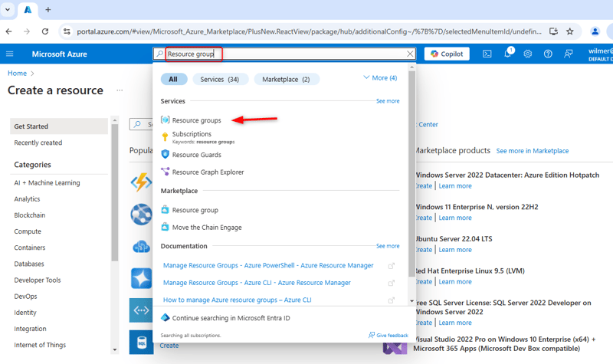The width and height of the screenshot is (613, 364).
Task: Open the Internet of Things category
Action: [x=40, y=345]
